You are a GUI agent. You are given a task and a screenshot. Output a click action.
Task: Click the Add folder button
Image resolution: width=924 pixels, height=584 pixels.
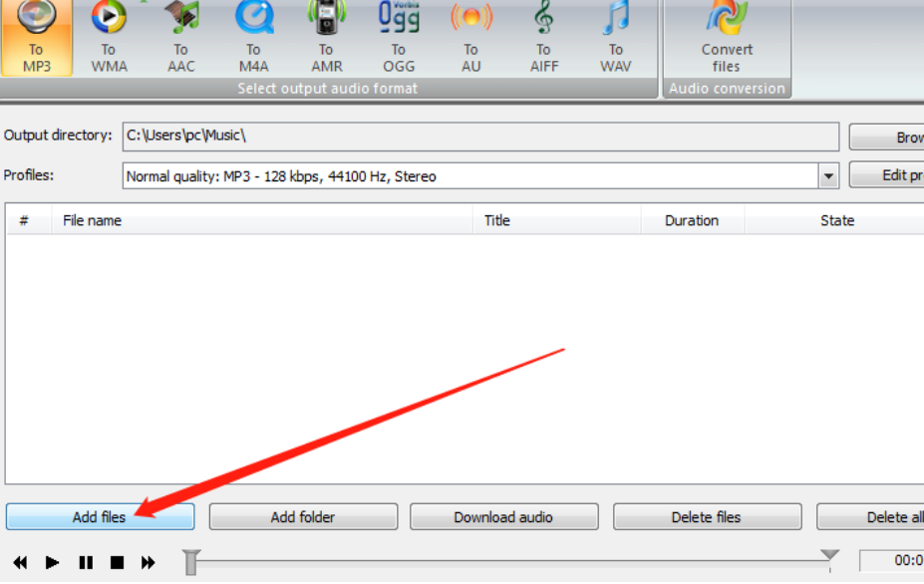pyautogui.click(x=303, y=517)
